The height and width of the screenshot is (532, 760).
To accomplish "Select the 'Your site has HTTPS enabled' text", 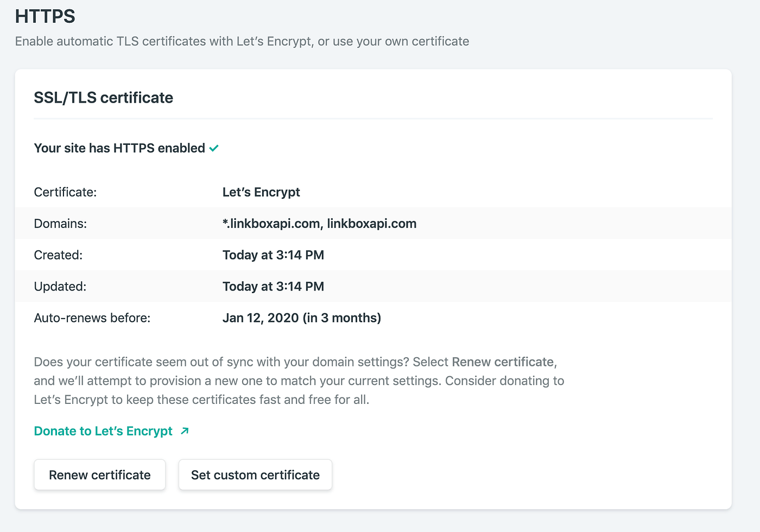I will [x=119, y=148].
